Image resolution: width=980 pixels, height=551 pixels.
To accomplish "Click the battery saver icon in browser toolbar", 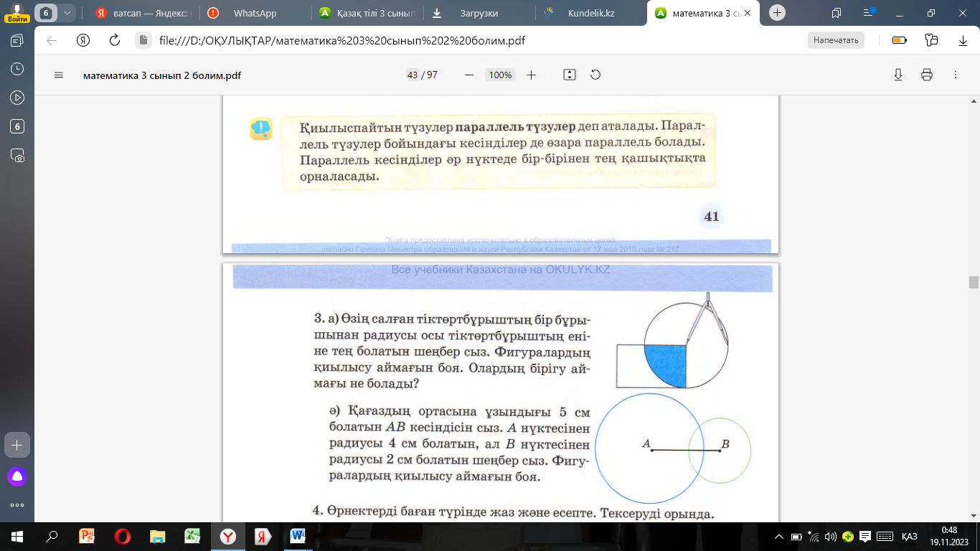I will (899, 40).
